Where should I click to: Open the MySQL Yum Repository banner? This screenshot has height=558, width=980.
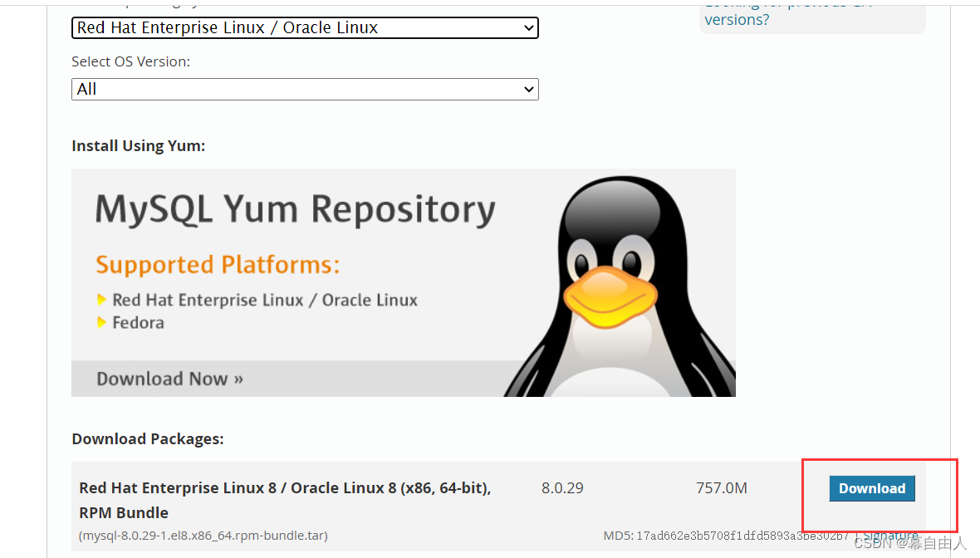(403, 282)
